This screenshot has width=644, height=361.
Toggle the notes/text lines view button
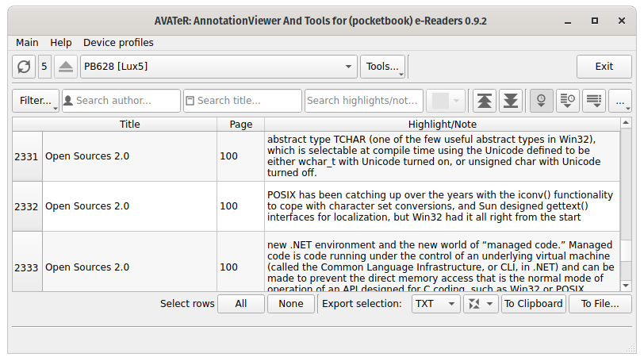pyautogui.click(x=593, y=101)
